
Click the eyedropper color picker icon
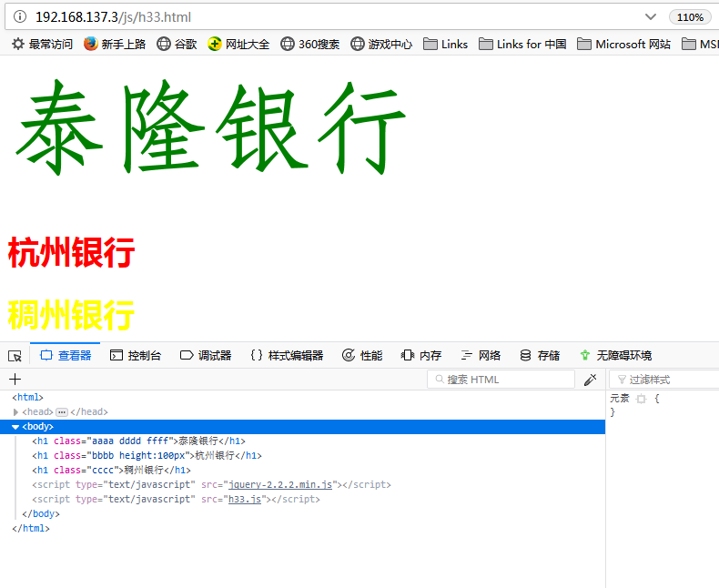[590, 380]
